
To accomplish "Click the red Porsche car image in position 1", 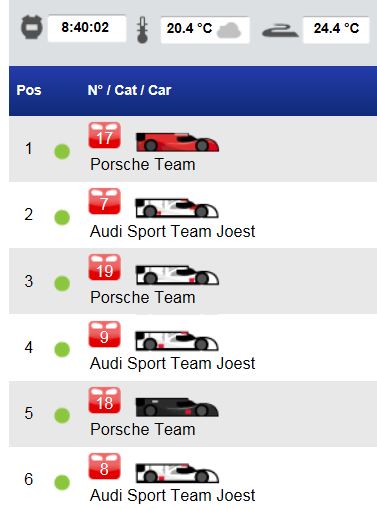I will [177, 142].
